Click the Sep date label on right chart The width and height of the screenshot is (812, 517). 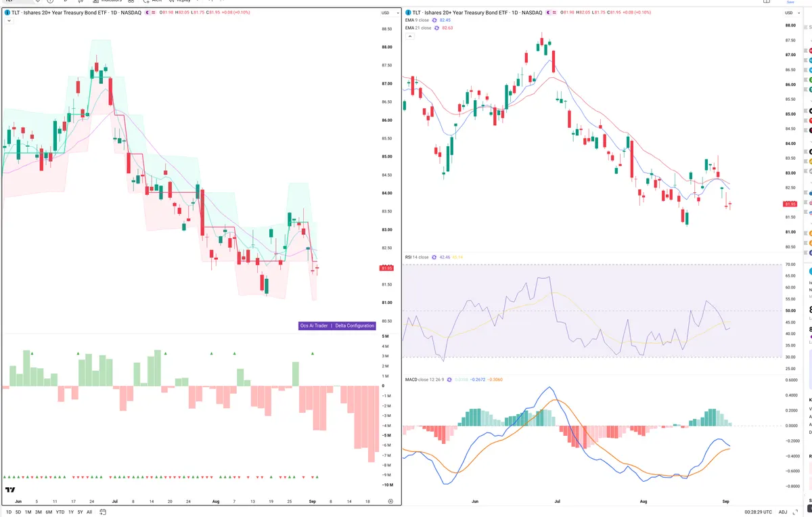(x=725, y=501)
